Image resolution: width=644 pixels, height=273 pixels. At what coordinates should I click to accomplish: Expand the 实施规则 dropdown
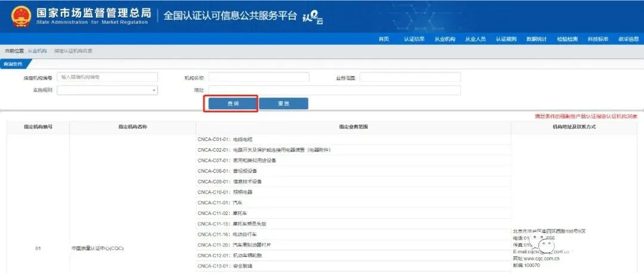coord(107,90)
